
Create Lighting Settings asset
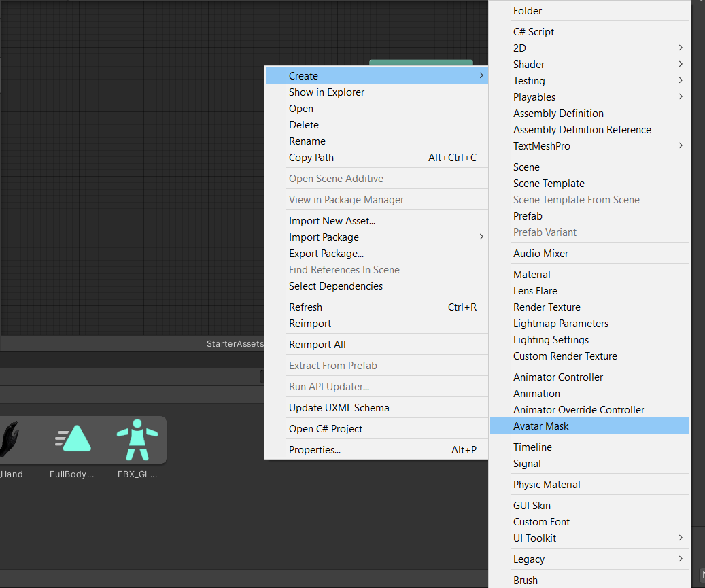pos(589,339)
